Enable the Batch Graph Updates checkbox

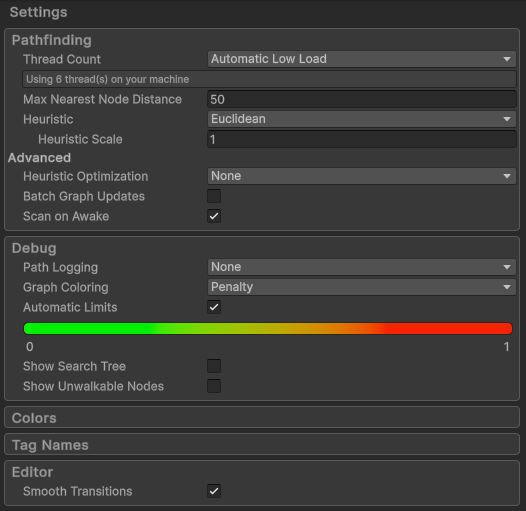pyautogui.click(x=214, y=196)
